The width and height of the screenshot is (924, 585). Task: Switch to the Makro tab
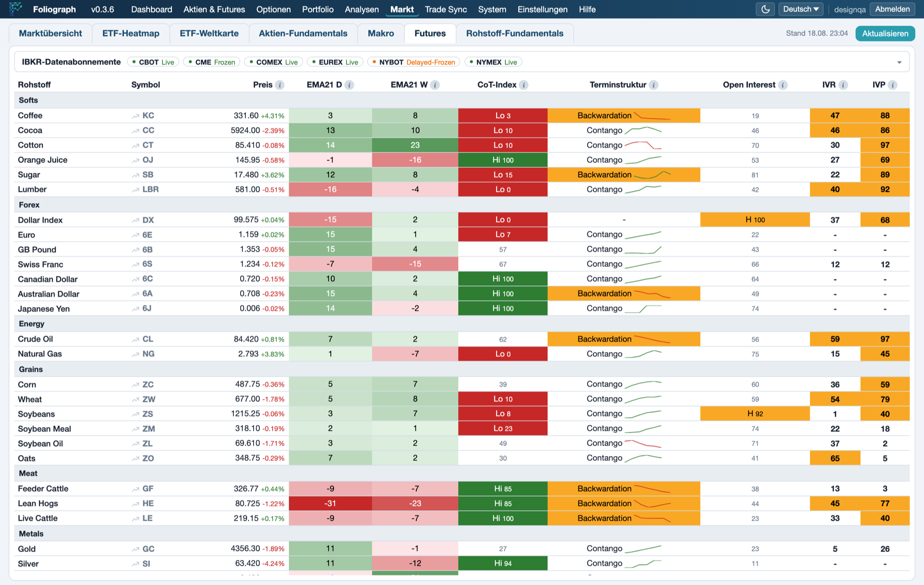381,33
